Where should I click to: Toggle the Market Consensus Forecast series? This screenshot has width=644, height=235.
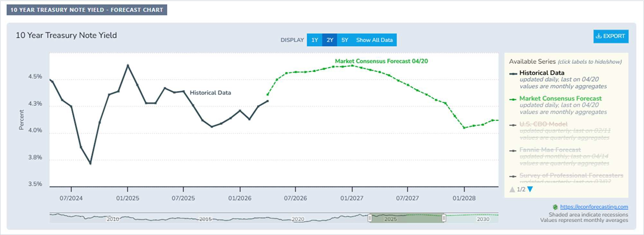click(x=555, y=98)
